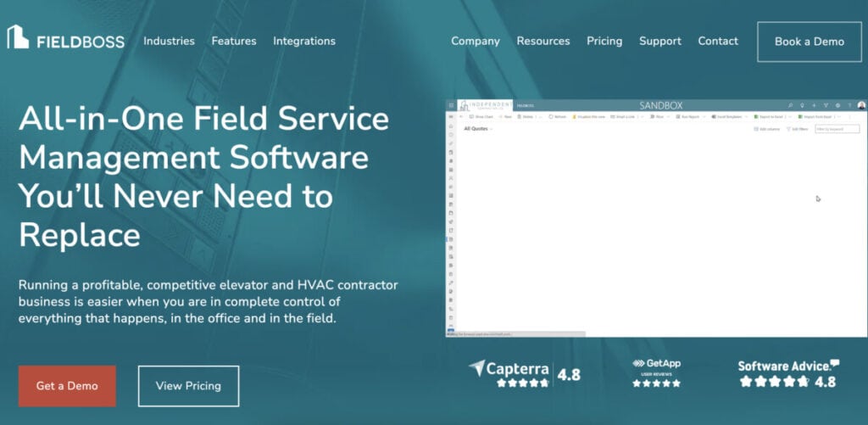Click the red Get a Demo button
868x425 pixels.
pos(67,386)
